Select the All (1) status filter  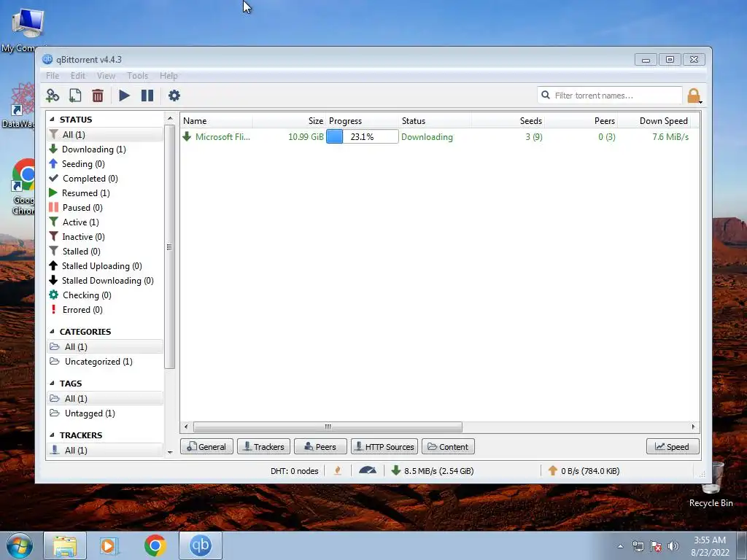[x=105, y=135]
